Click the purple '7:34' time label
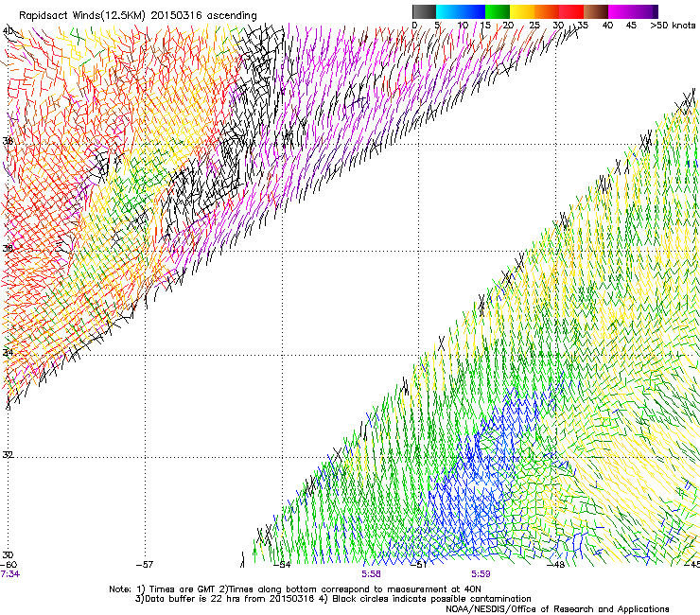The width and height of the screenshot is (700, 615). pyautogui.click(x=9, y=574)
